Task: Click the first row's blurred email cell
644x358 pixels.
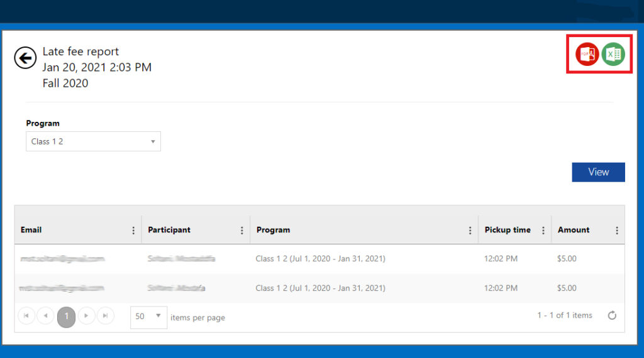Action: point(62,259)
